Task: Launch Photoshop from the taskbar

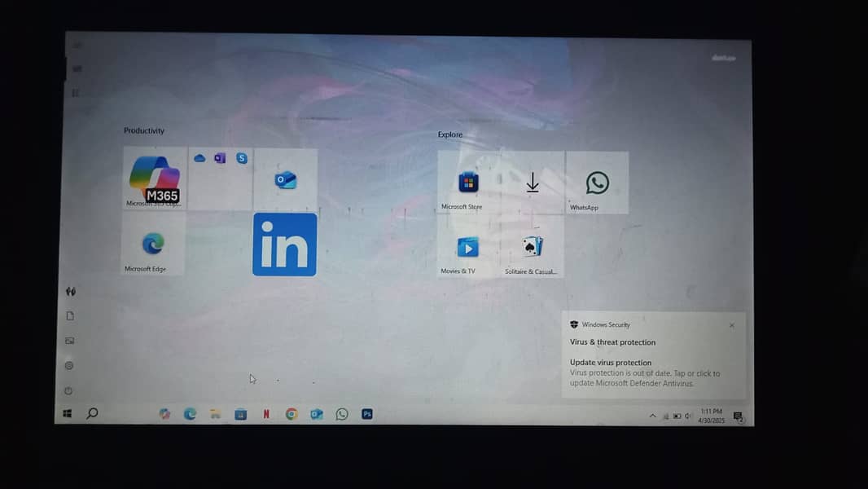Action: [x=367, y=414]
